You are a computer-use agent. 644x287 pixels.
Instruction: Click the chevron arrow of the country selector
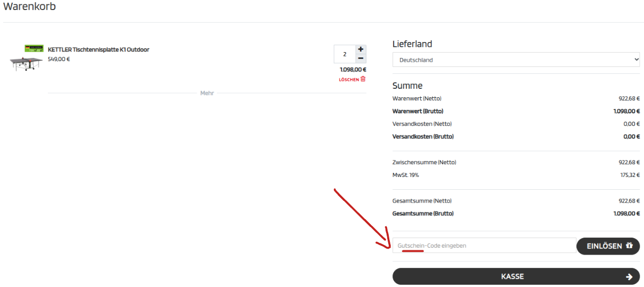(636, 60)
